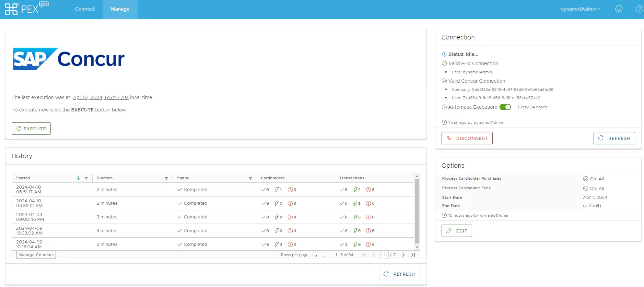Click the Automatic Execution info icon
The width and height of the screenshot is (644, 287).
(x=444, y=107)
